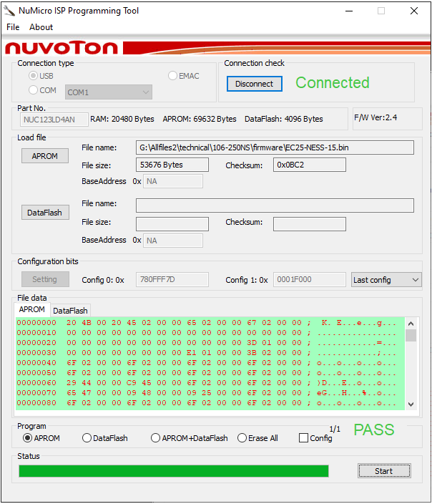432x504 pixels.
Task: Click the Config 1 value field 0001F000
Action: 309,279
